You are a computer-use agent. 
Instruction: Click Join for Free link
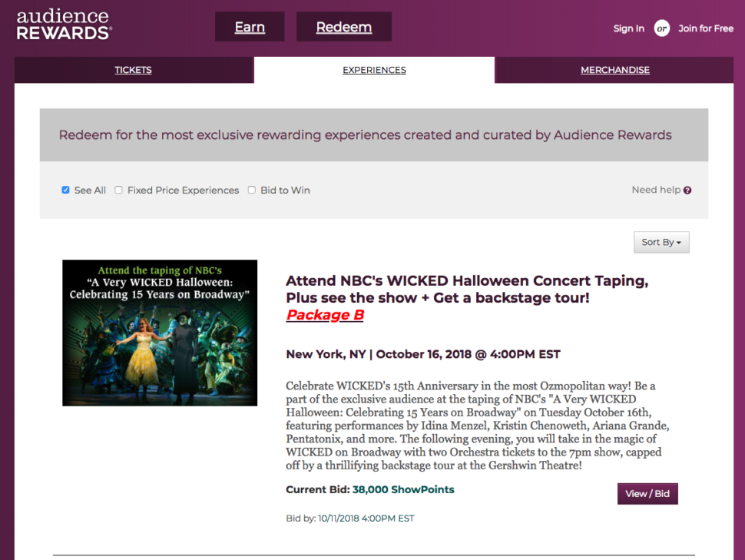pyautogui.click(x=706, y=28)
